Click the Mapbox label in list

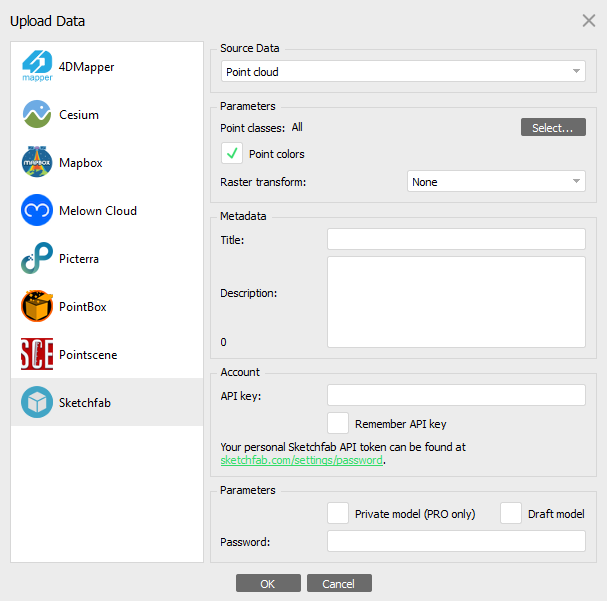(81, 163)
